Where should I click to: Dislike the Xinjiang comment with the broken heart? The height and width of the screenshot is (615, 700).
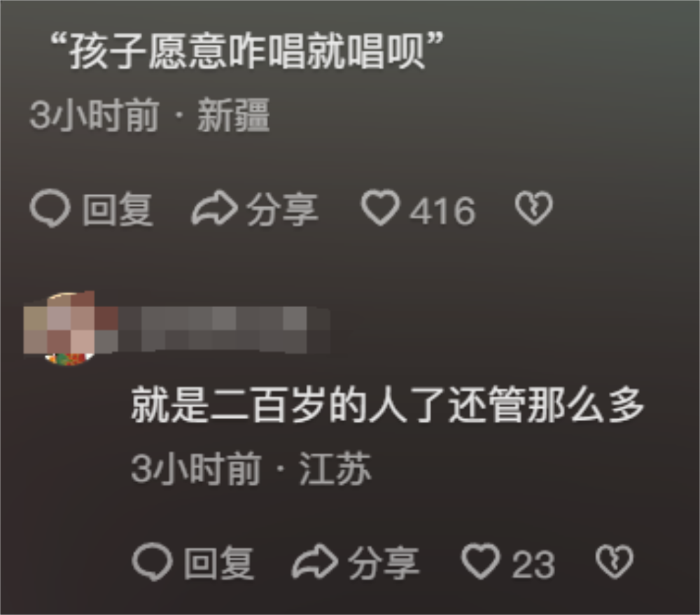pos(533,208)
